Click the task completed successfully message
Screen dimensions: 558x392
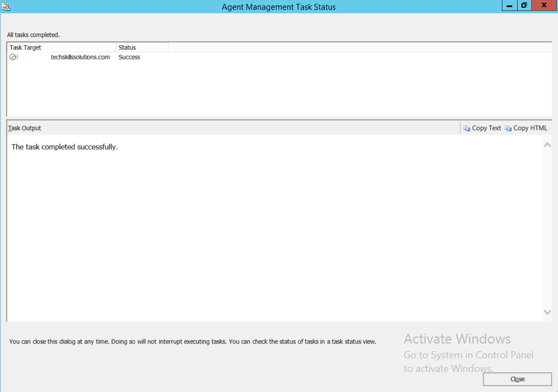tap(64, 146)
